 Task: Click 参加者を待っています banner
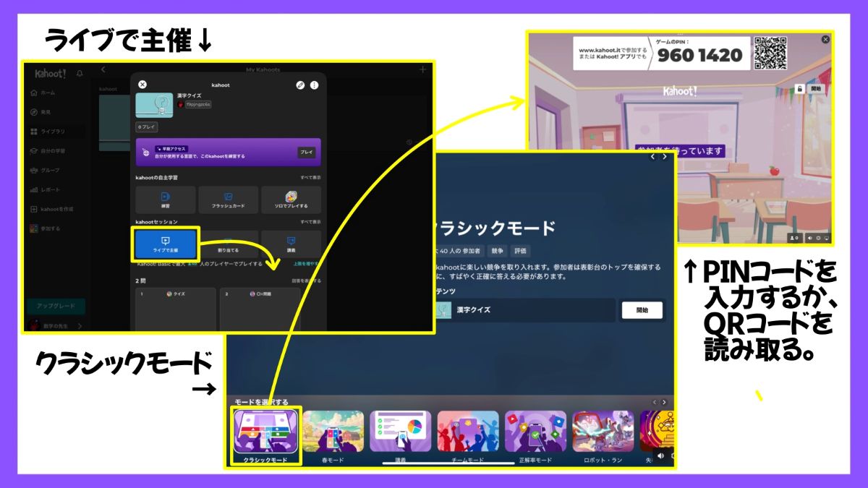(679, 151)
